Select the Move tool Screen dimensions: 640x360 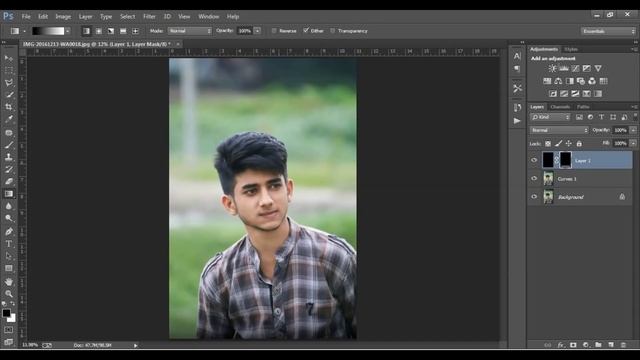coord(9,58)
